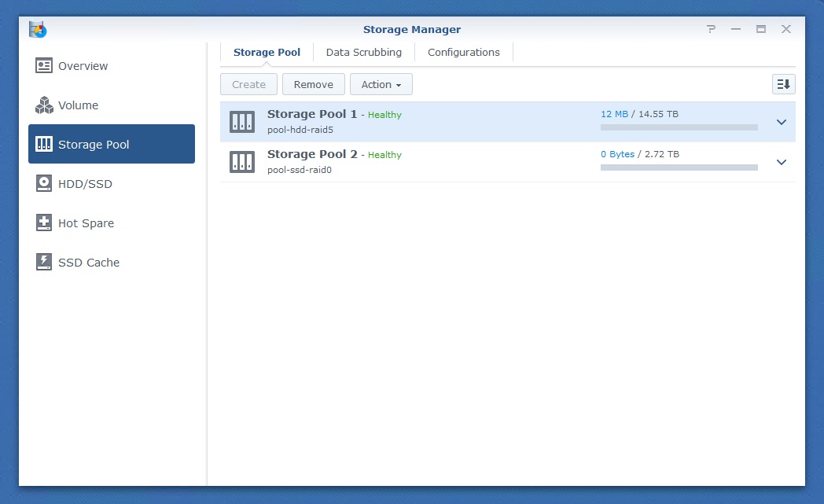Switch to the Data Scrubbing tab

363,52
